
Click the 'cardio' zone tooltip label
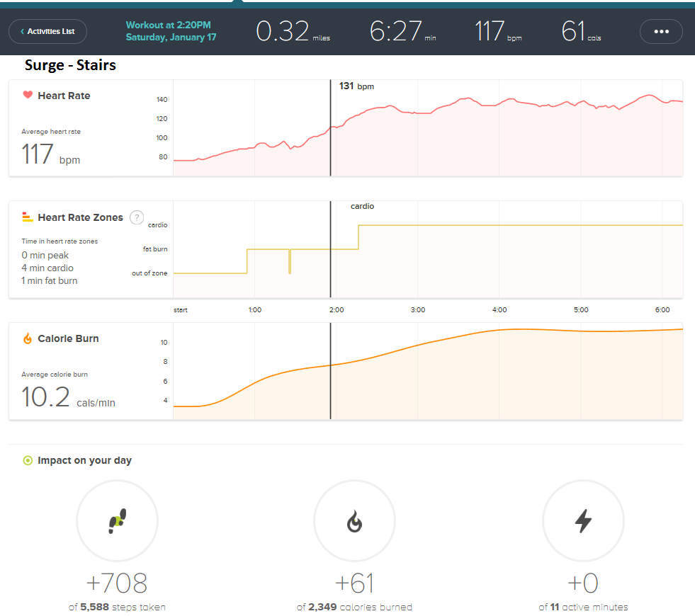click(x=362, y=206)
